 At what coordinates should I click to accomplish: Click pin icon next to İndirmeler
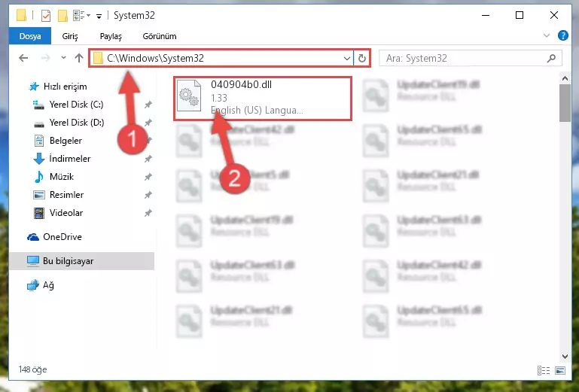coord(148,159)
